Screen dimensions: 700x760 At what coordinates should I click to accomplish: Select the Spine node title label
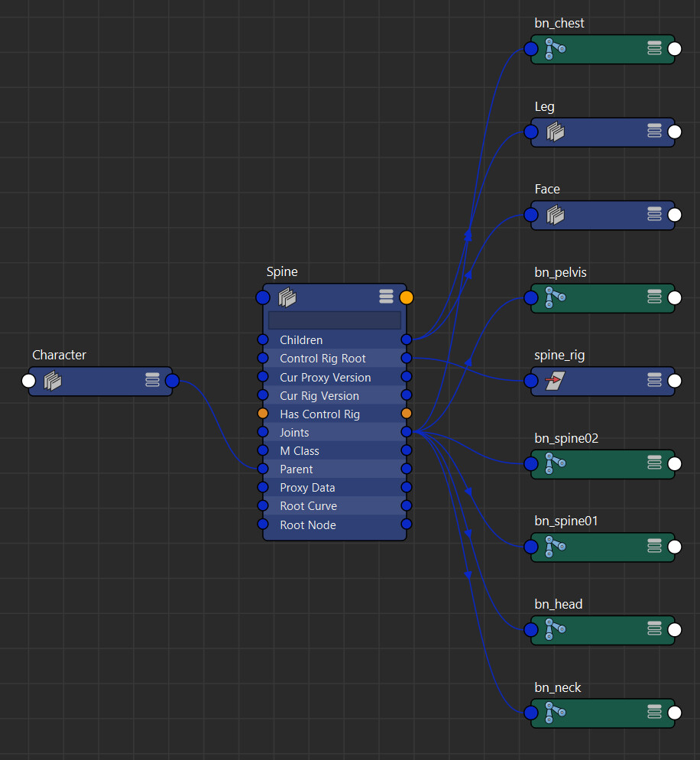pos(282,271)
